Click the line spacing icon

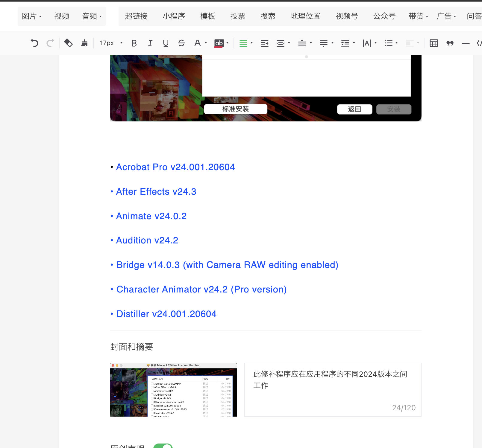point(345,43)
